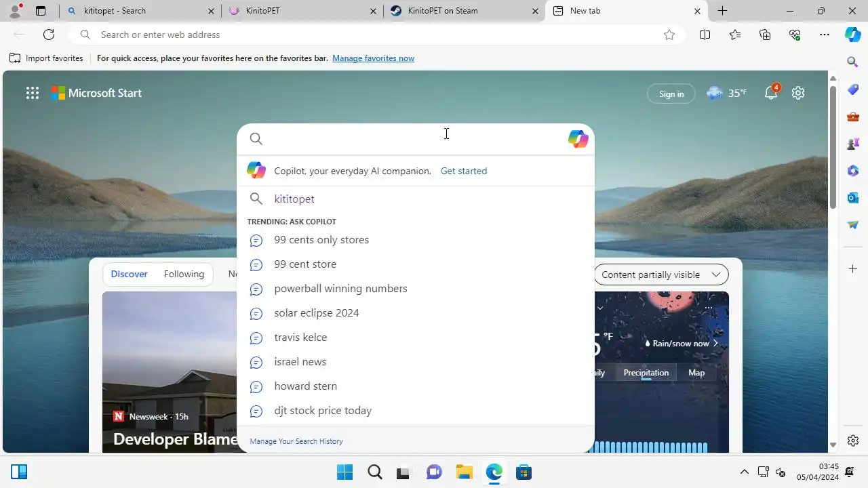Switch to kititopet - Search tab
This screenshot has width=868, height=488.
coord(140,11)
